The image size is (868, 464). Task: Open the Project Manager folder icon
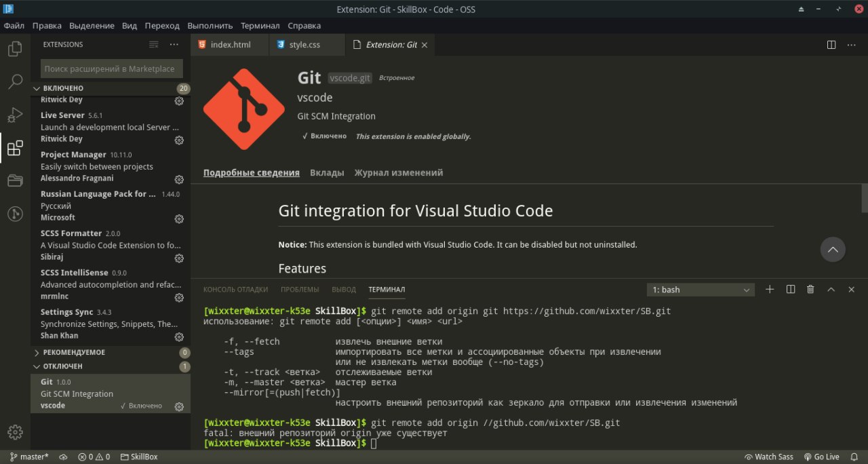click(15, 180)
